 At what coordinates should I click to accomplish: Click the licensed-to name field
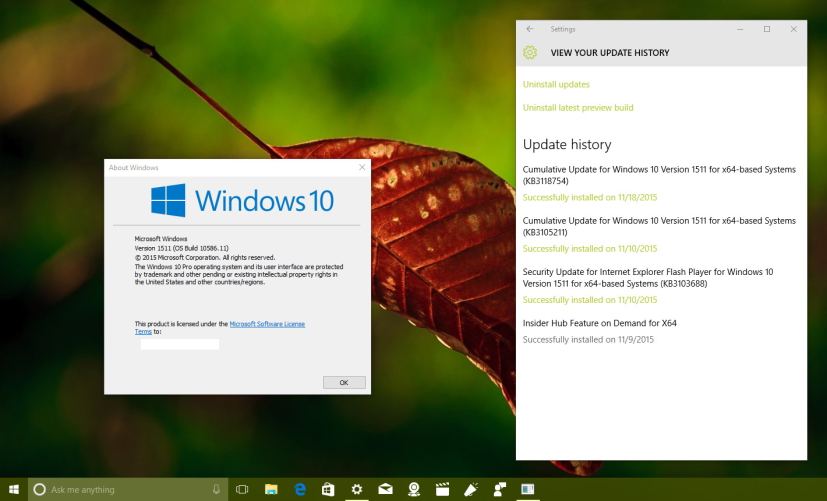point(180,344)
